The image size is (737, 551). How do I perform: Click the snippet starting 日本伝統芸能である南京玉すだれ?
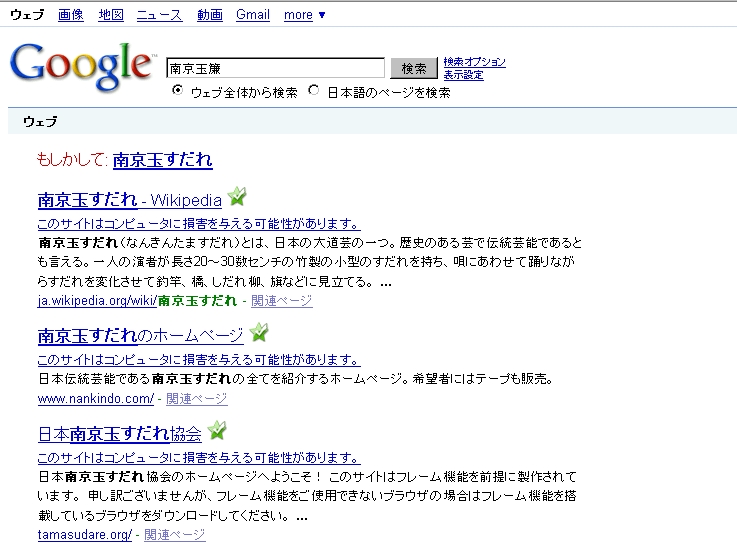296,379
